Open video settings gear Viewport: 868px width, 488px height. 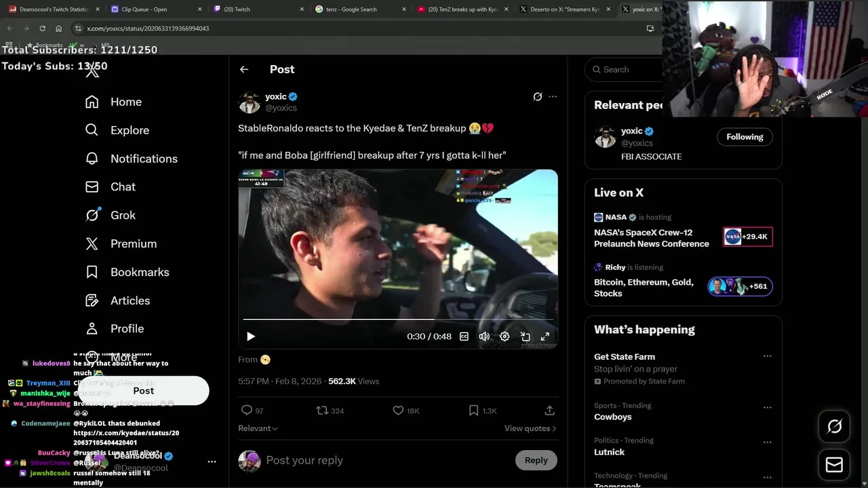coord(505,336)
